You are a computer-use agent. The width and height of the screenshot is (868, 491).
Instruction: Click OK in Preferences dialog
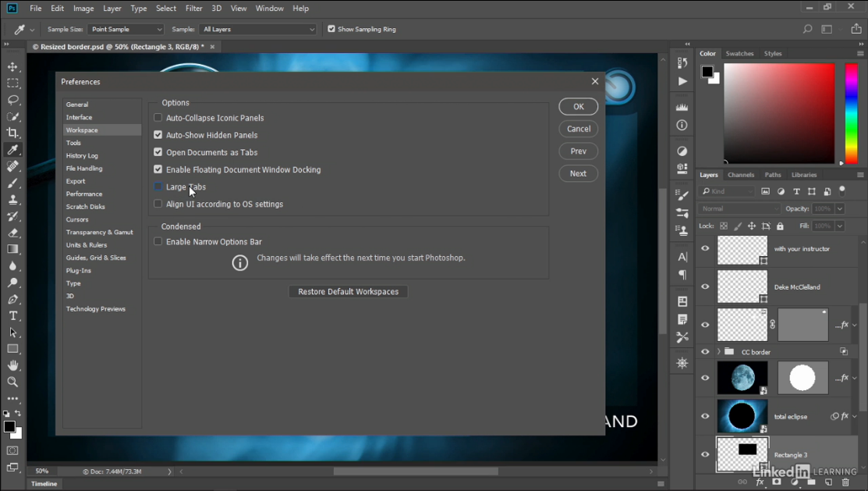click(579, 106)
